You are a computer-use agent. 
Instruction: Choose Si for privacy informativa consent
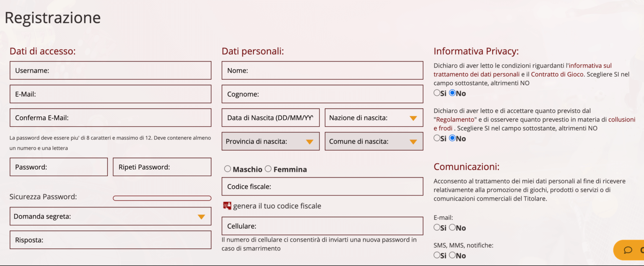coord(437,93)
